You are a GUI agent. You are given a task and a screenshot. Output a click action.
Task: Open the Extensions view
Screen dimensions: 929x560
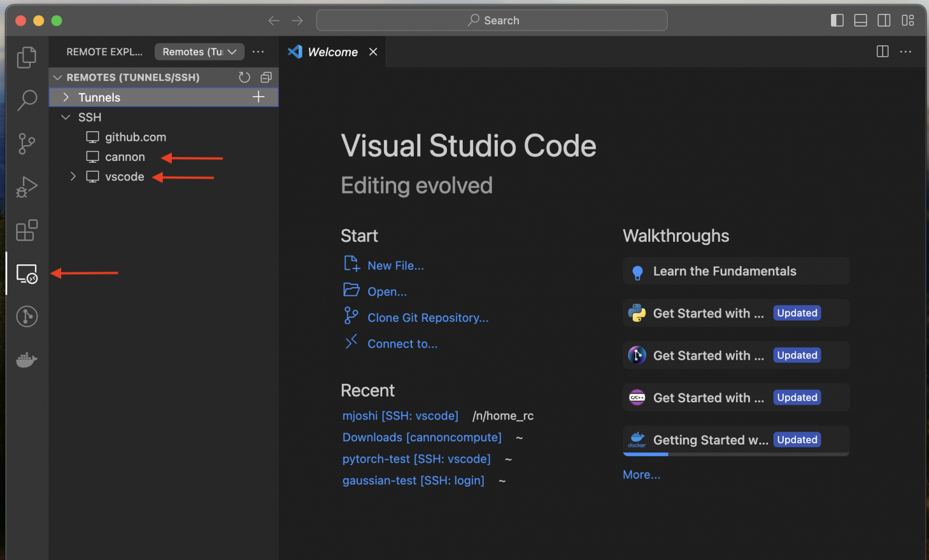[x=27, y=230]
